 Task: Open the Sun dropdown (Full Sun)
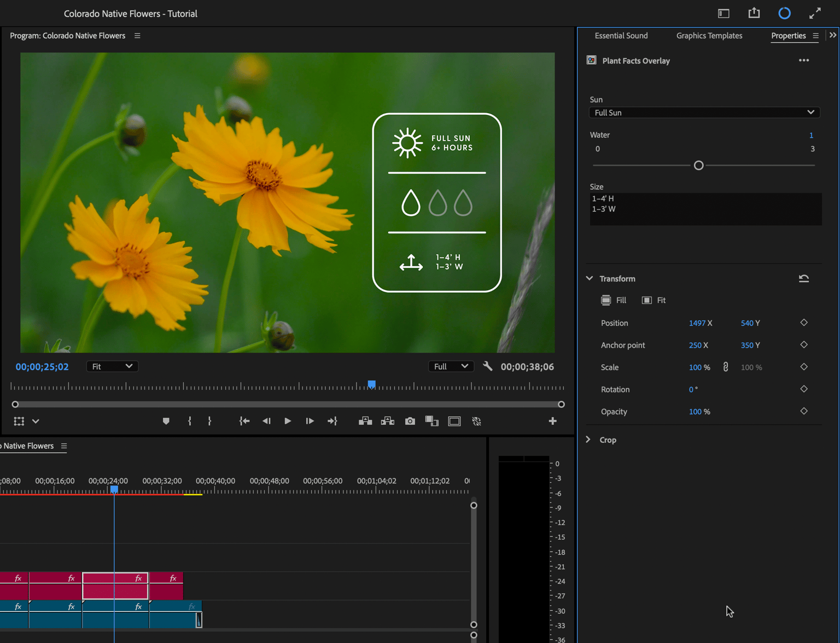(704, 113)
